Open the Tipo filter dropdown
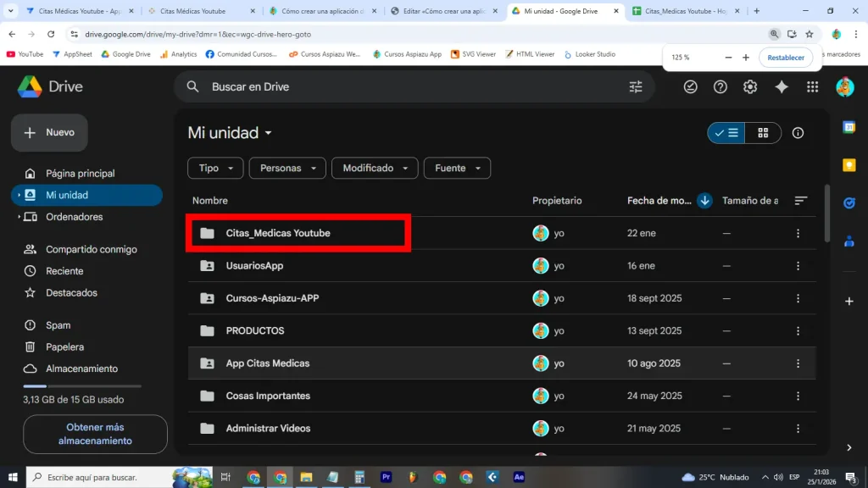 215,168
